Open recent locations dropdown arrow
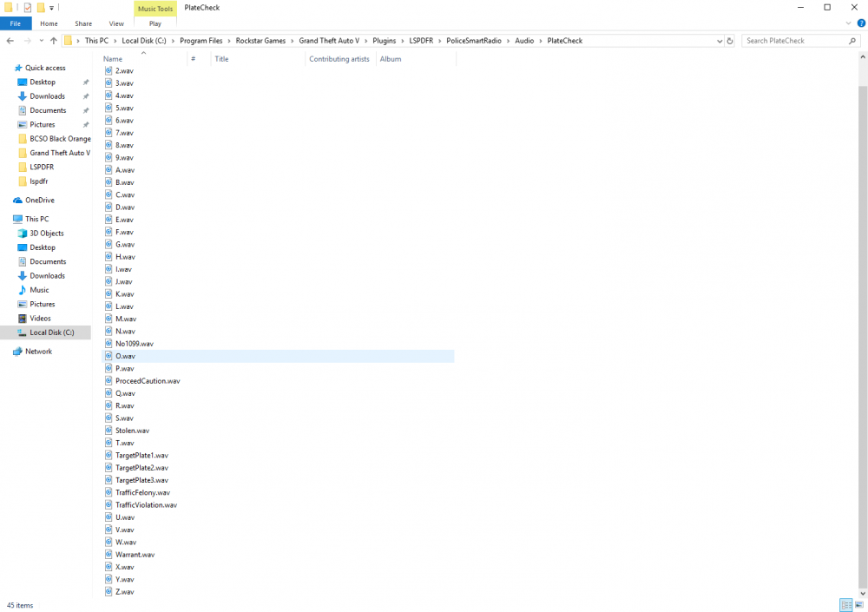 pos(41,41)
